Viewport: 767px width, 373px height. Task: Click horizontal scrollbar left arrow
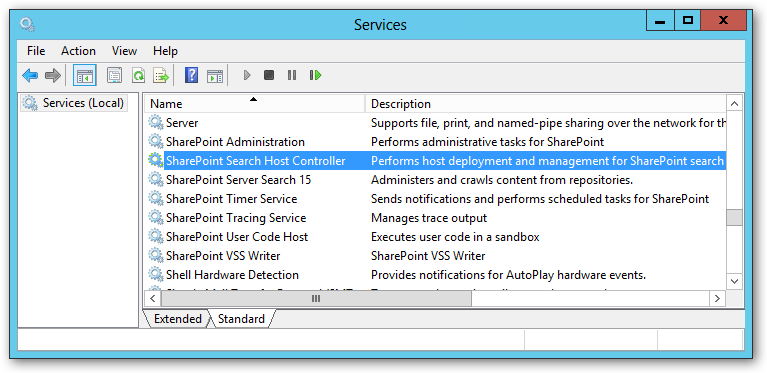[152, 298]
